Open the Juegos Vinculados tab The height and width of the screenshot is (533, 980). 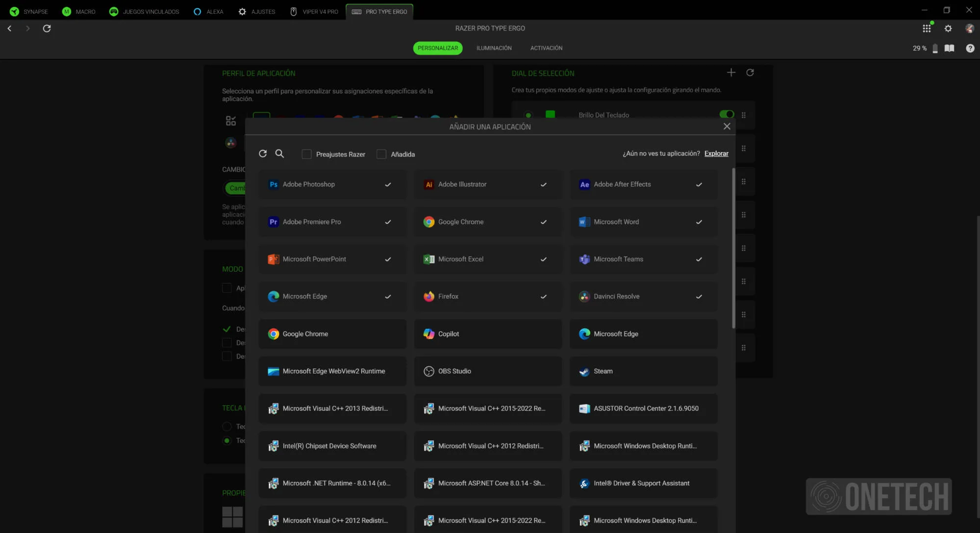pyautogui.click(x=144, y=11)
